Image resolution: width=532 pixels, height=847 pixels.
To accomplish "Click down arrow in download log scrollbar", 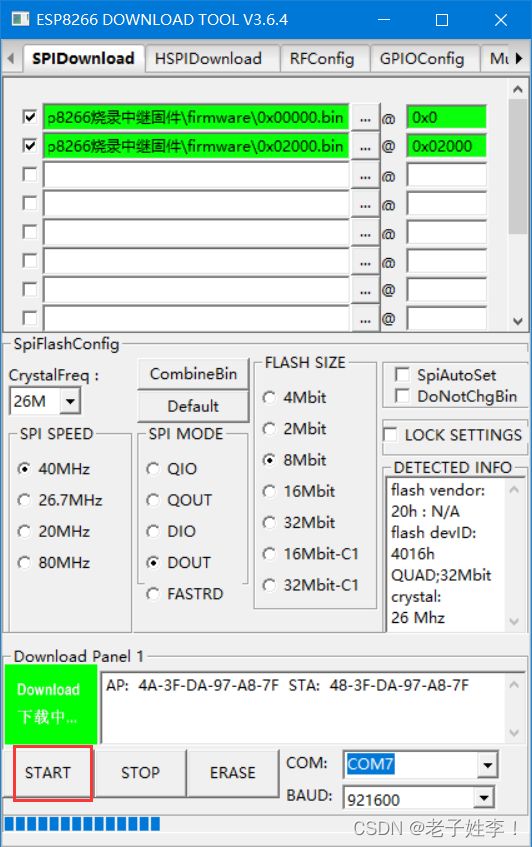I will click(x=514, y=732).
